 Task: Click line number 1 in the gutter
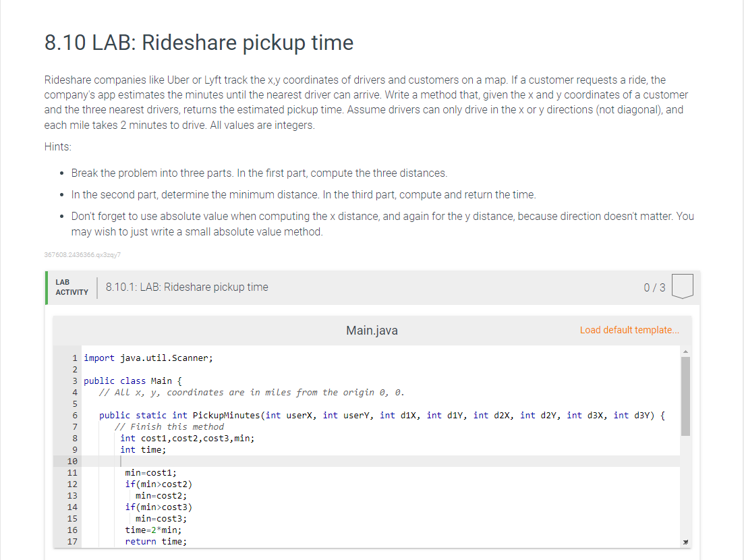(75, 358)
